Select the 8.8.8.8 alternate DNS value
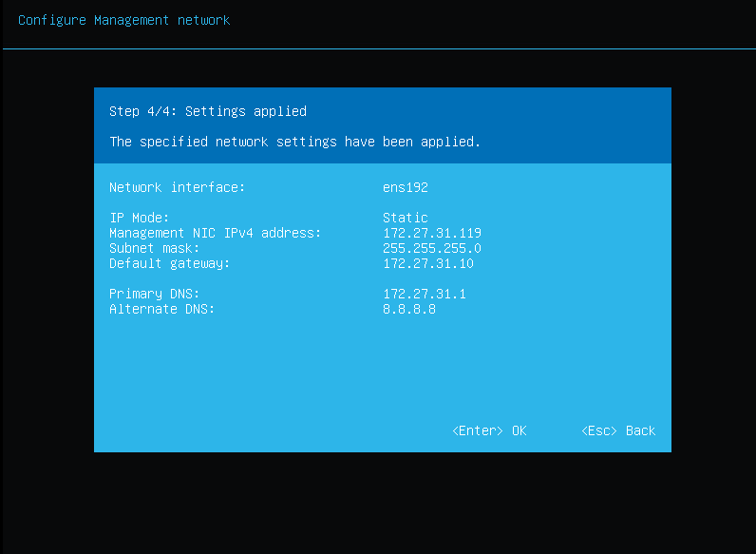Screen dimensions: 756x554 [409, 309]
